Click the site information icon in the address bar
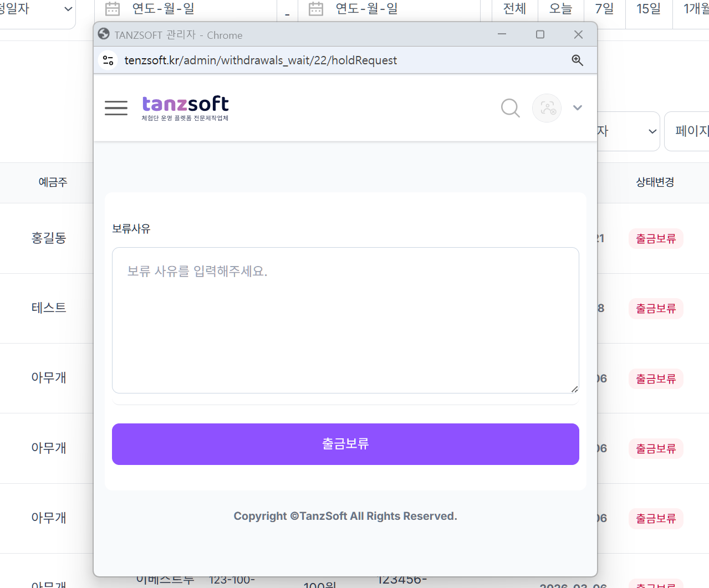 [x=108, y=60]
